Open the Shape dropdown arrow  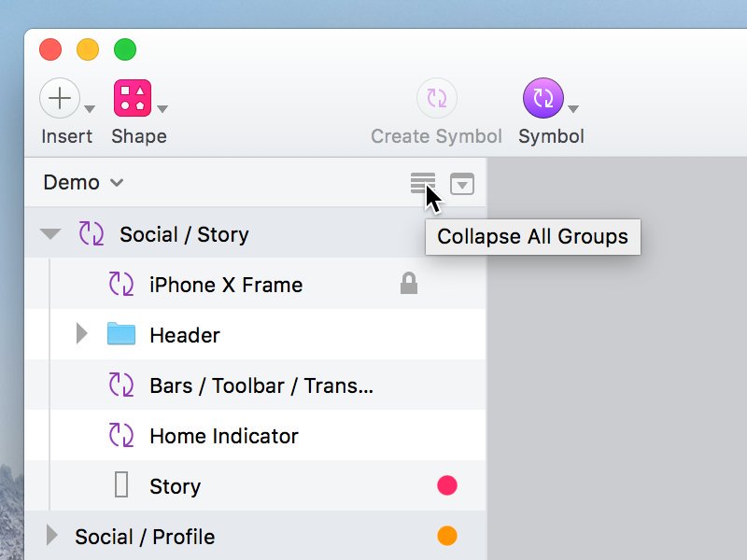162,108
